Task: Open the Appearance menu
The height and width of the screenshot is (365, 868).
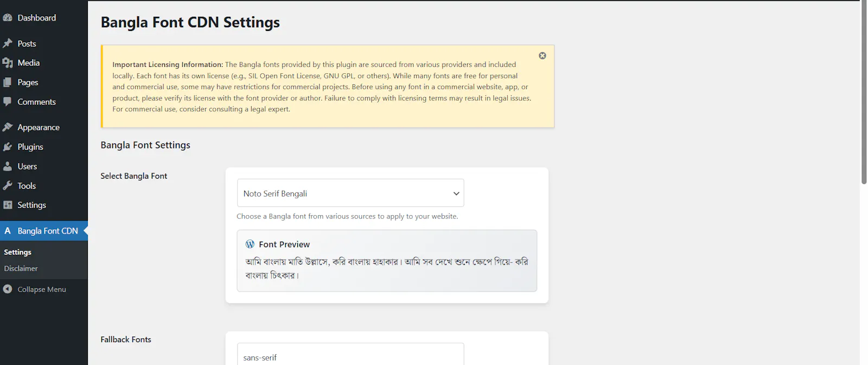Action: pos(44,127)
